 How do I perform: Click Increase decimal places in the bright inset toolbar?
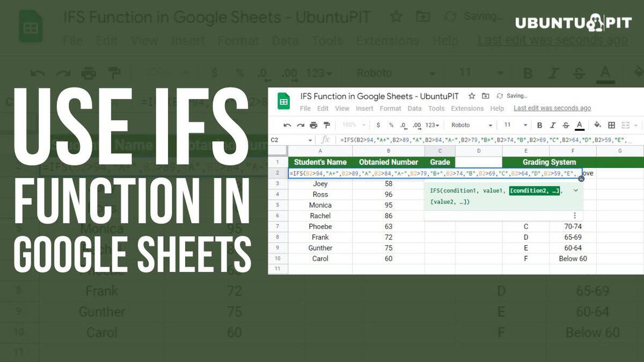[417, 125]
